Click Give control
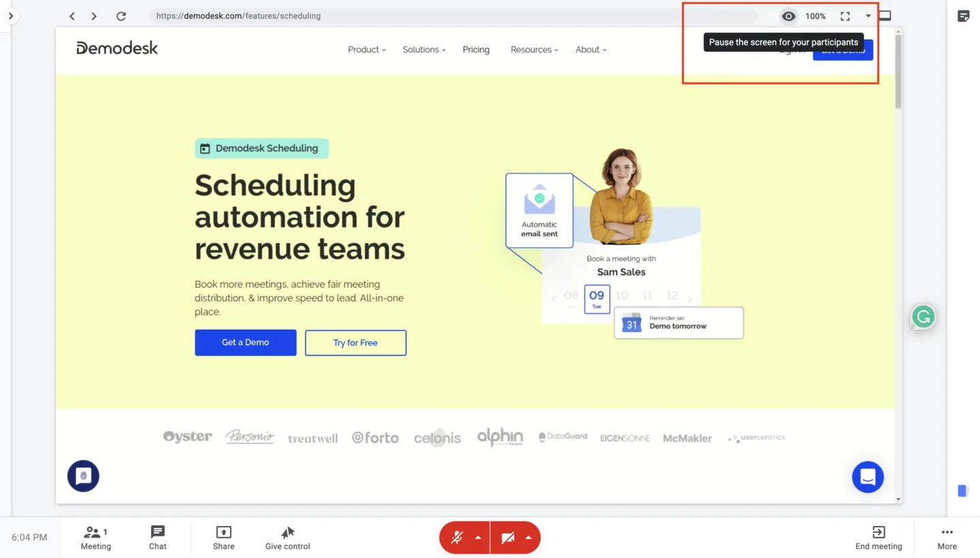The image size is (980, 558). pyautogui.click(x=288, y=538)
